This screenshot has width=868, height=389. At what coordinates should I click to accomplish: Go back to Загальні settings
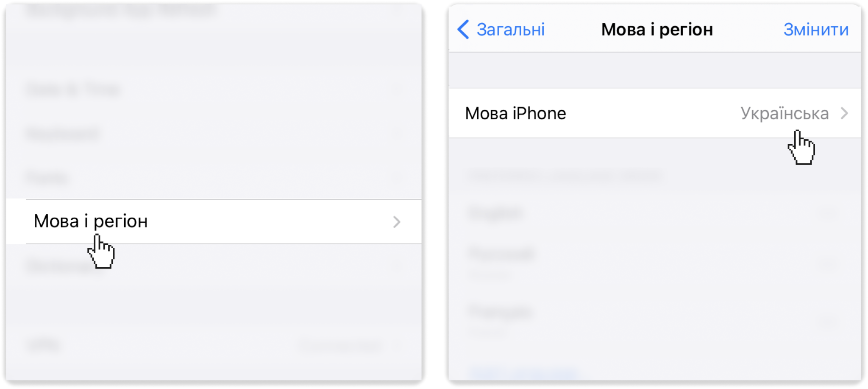[x=501, y=30]
